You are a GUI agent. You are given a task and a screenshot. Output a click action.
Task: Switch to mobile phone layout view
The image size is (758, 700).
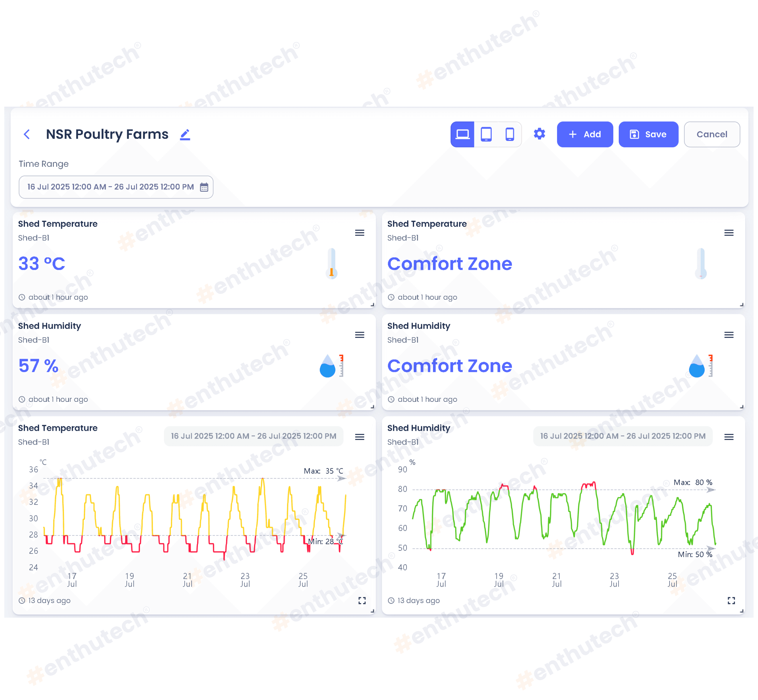510,134
